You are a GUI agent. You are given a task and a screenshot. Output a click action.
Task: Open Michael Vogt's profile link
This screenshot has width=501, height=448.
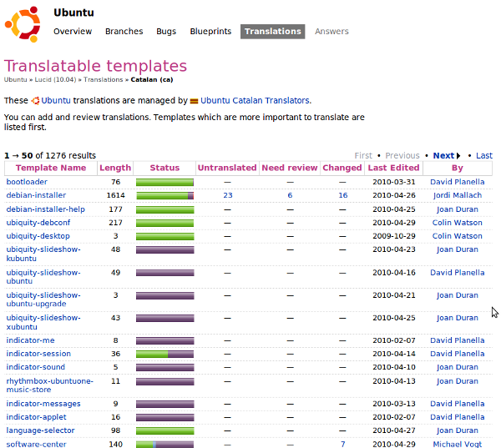(458, 444)
